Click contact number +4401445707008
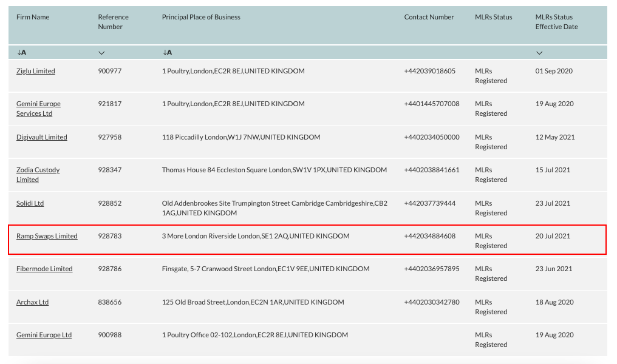Viewport: 617px width, 364px height. (x=432, y=104)
